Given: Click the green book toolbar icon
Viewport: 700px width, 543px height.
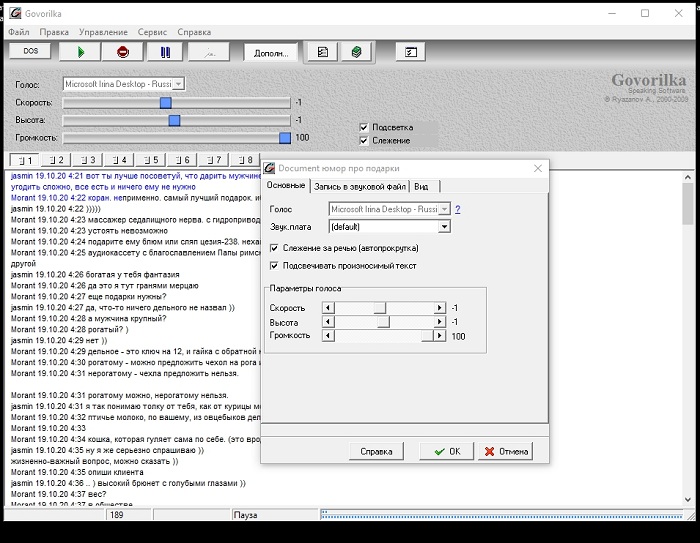Looking at the screenshot, I should tap(356, 52).
